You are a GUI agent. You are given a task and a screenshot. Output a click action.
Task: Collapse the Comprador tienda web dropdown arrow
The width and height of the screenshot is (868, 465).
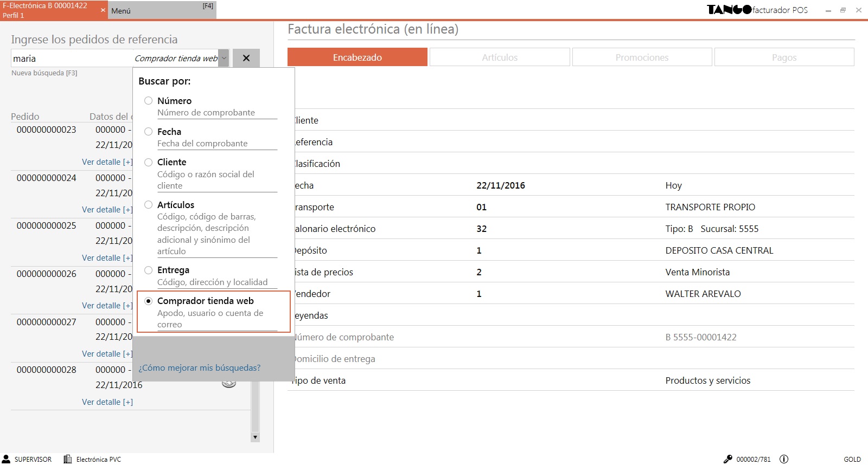[224, 58]
